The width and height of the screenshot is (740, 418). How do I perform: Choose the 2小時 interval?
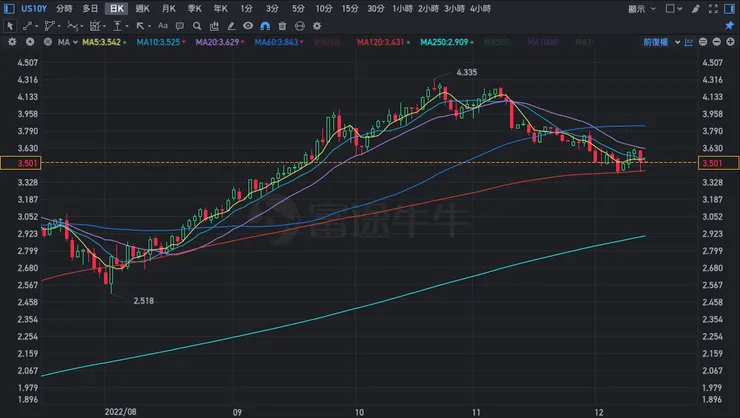(429, 8)
